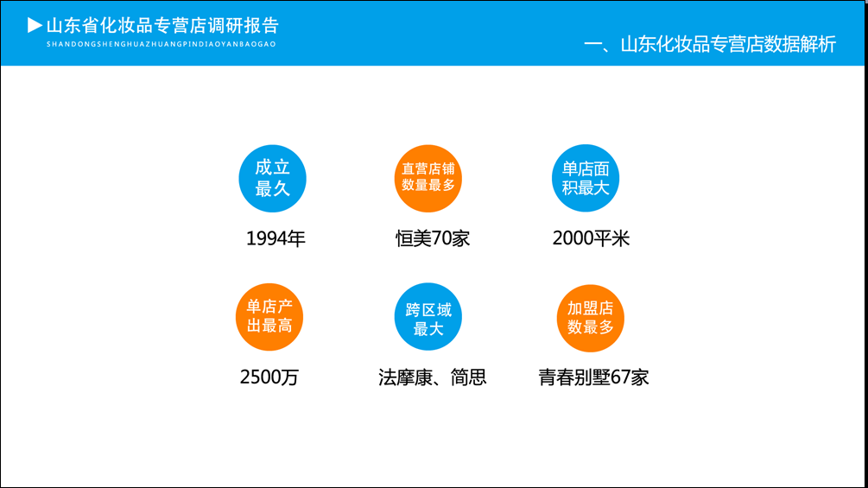Image resolution: width=868 pixels, height=488 pixels.
Task: Select the text 2000平米
Action: (x=591, y=238)
